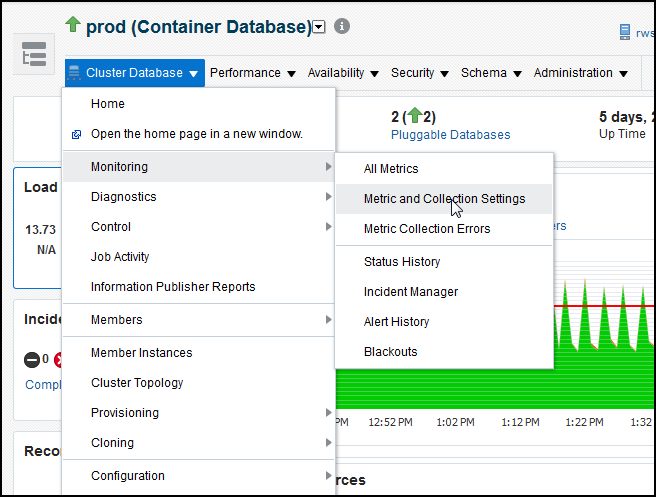This screenshot has width=656, height=497.
Task: Click the navigation tree icon on left
Action: [x=33, y=56]
